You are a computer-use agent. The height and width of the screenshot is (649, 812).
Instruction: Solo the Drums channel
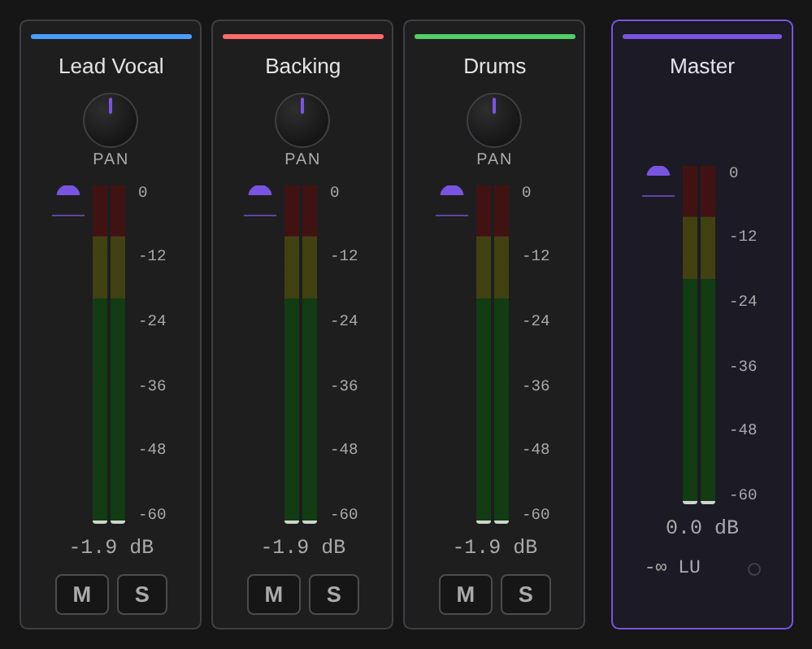[526, 594]
